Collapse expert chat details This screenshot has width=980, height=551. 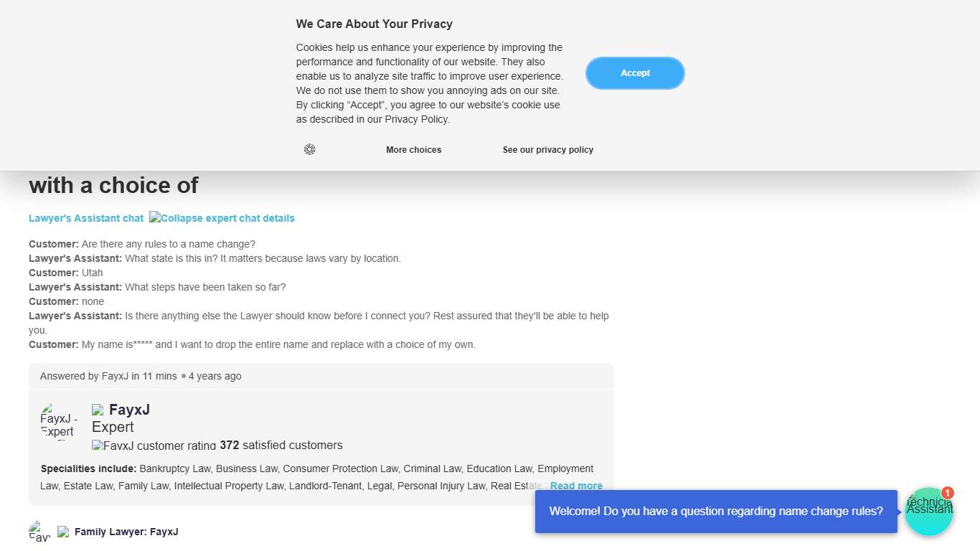point(222,218)
